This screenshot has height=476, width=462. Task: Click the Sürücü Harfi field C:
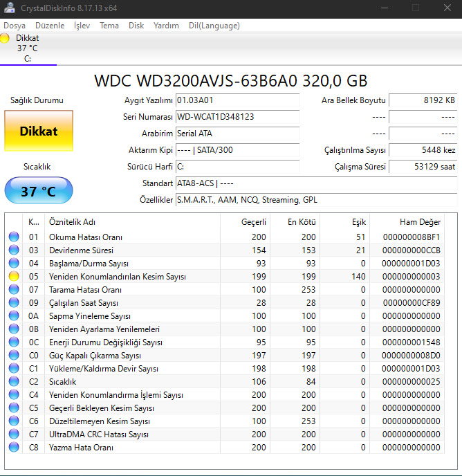click(x=238, y=167)
